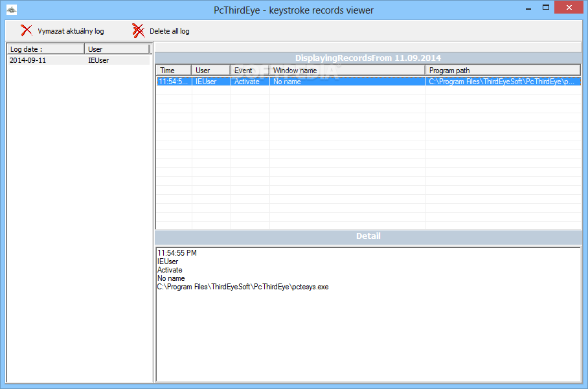Click 'No name' line in the Detail pane
The height and width of the screenshot is (389, 588).
click(171, 278)
